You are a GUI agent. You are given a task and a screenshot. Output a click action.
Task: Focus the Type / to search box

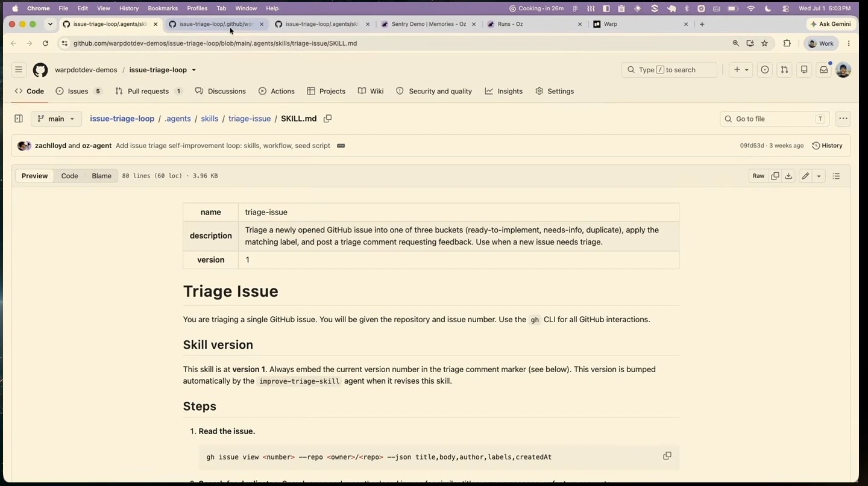tap(669, 70)
